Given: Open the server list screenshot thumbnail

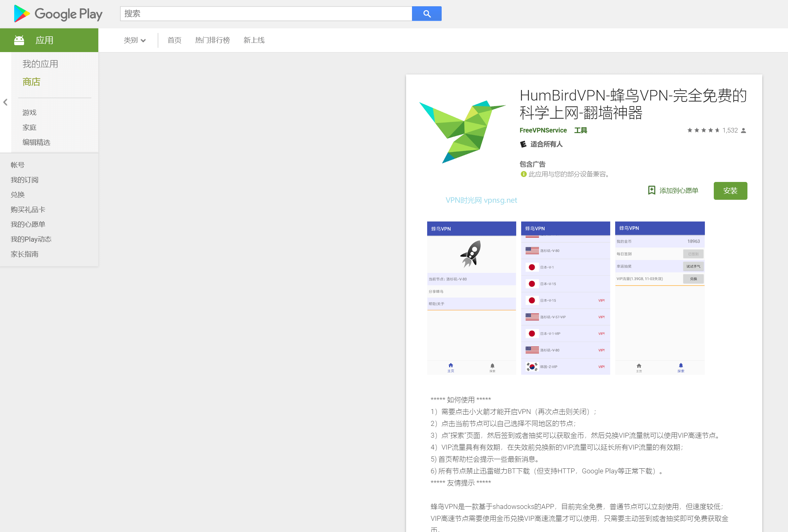Looking at the screenshot, I should tap(565, 298).
